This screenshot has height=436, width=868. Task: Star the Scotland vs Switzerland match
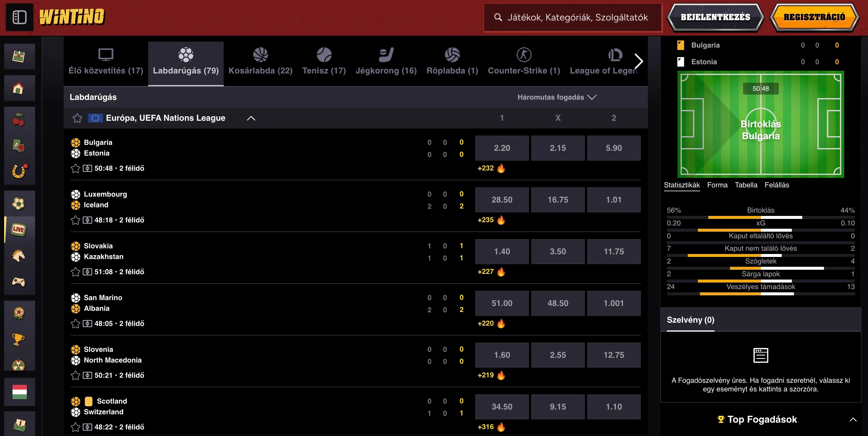point(76,427)
